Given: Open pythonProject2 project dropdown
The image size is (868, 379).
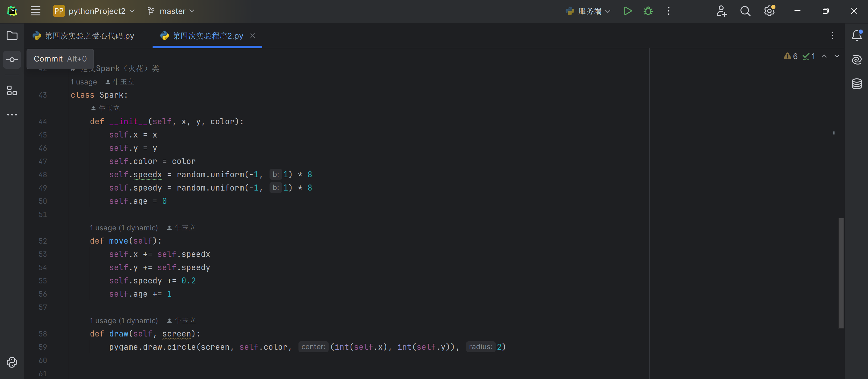Looking at the screenshot, I should (94, 11).
